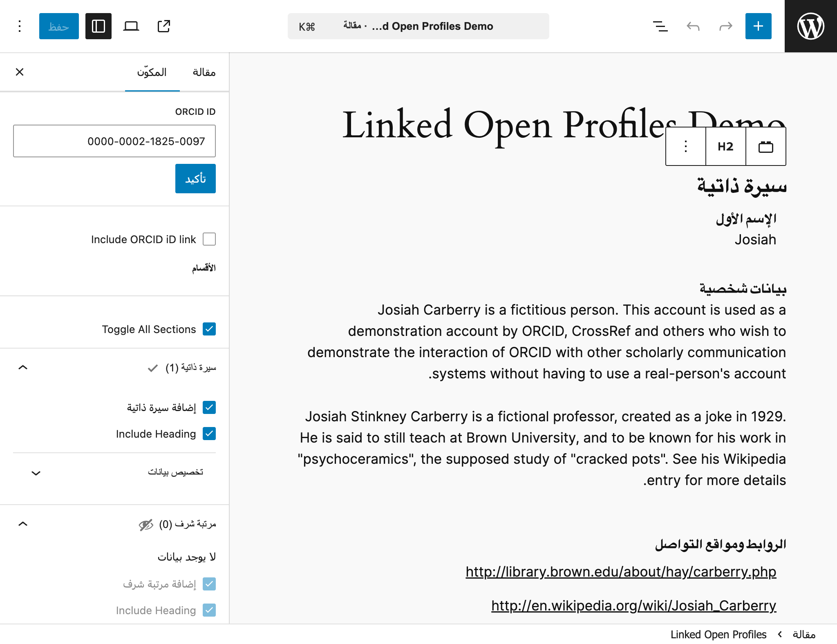Toggle the settings sidebar panel icon

pyautogui.click(x=98, y=26)
